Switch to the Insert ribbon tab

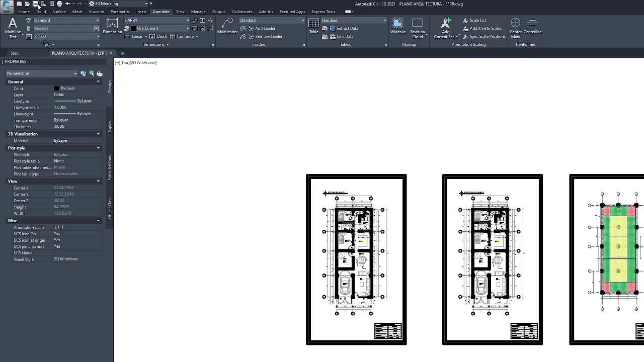pyautogui.click(x=141, y=12)
